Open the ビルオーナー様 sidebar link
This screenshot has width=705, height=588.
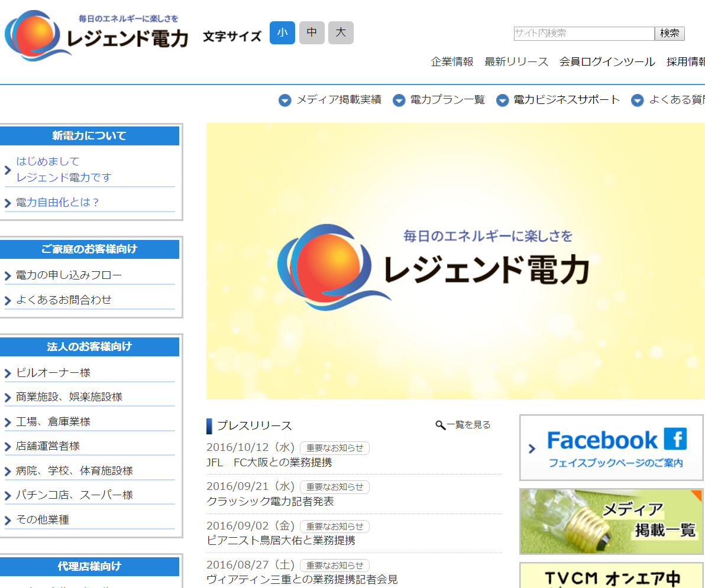coord(53,373)
